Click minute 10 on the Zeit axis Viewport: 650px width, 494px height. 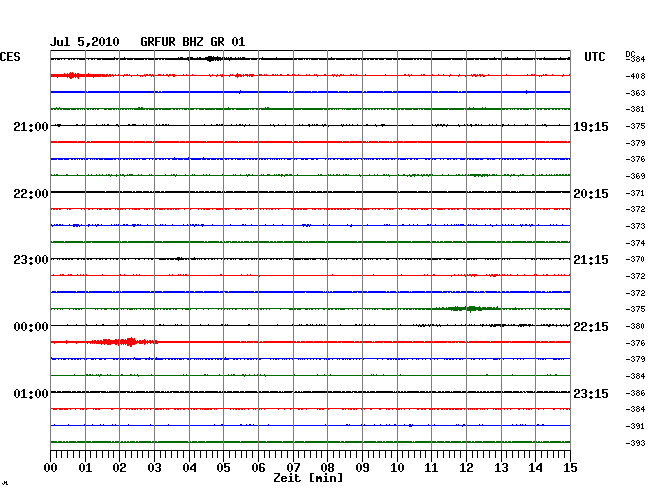pyautogui.click(x=397, y=468)
